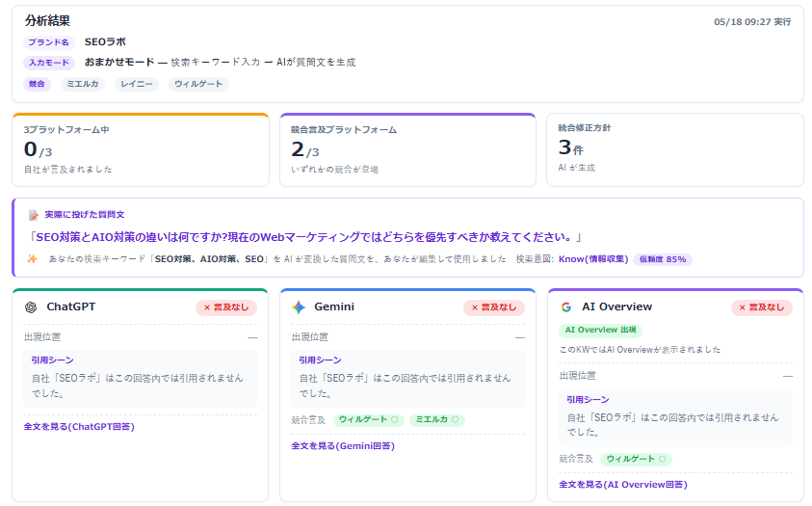Click the memo icon beside 実際に投げた質問文
This screenshot has height=506, width=812.
pyautogui.click(x=34, y=214)
